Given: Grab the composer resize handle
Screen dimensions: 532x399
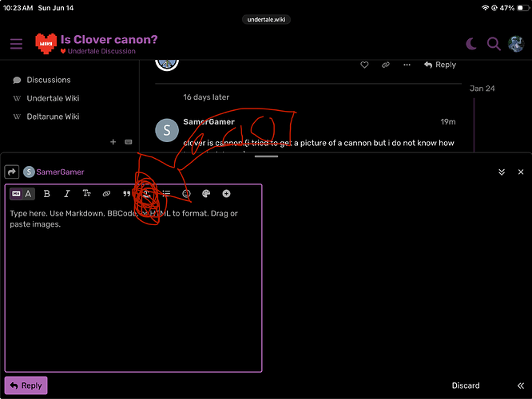Looking at the screenshot, I should [x=266, y=156].
